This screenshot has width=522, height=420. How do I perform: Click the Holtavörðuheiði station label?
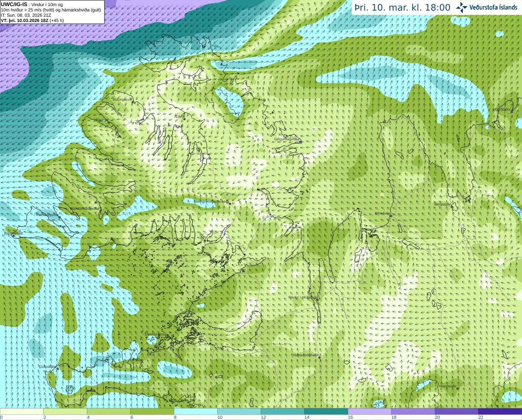pyautogui.click(x=306, y=355)
